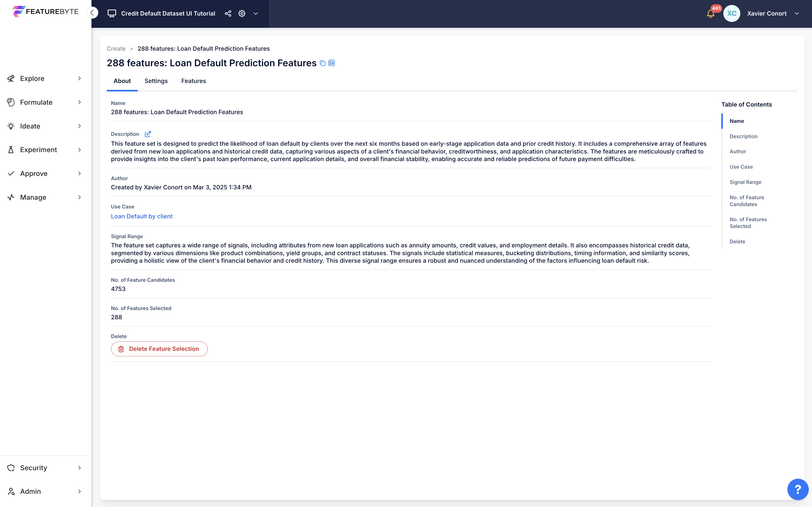Expand the Experiment menu chevron

[79, 150]
